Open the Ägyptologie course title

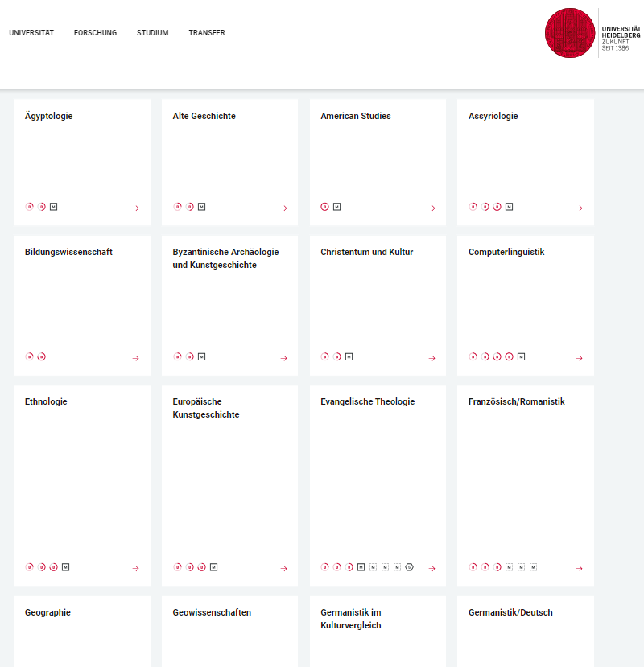click(x=48, y=116)
